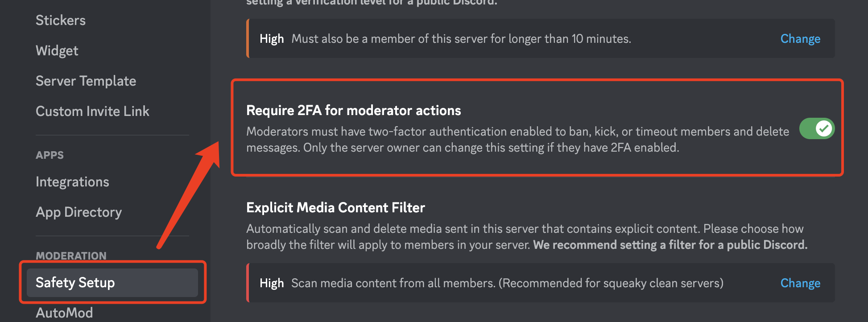Click the High verification level row
Image resolution: width=868 pixels, height=322 pixels.
click(446, 39)
